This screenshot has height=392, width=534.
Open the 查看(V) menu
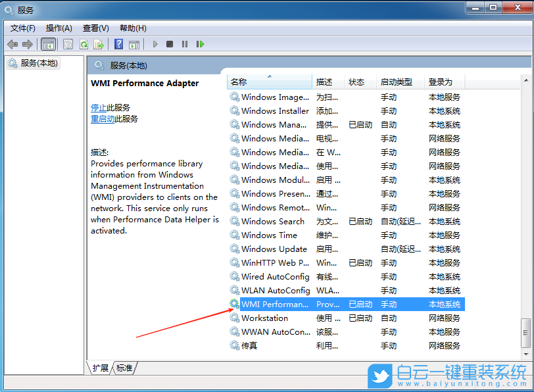(x=95, y=28)
